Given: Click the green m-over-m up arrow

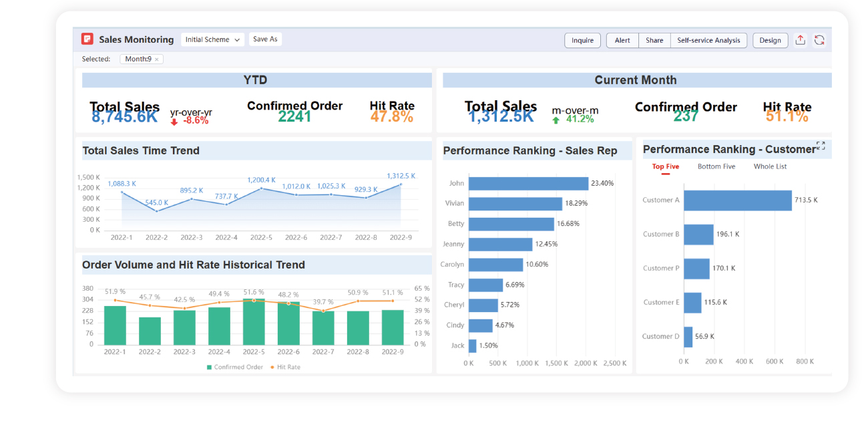Looking at the screenshot, I should tap(556, 120).
